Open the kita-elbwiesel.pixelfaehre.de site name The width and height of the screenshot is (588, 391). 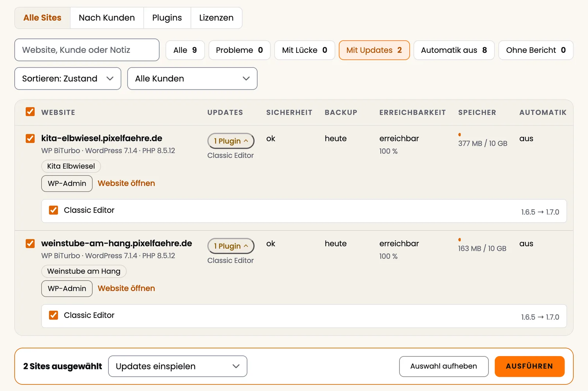[102, 138]
